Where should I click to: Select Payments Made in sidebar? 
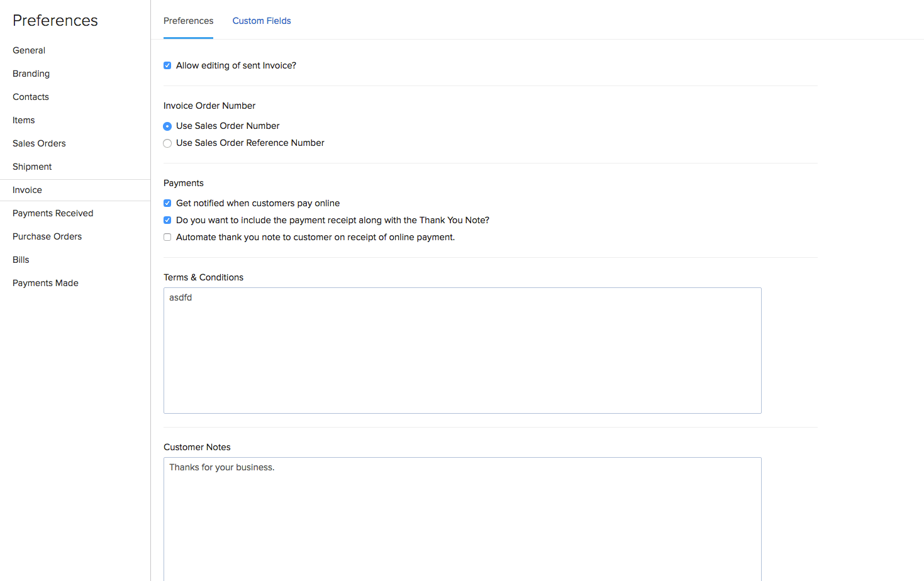45,283
